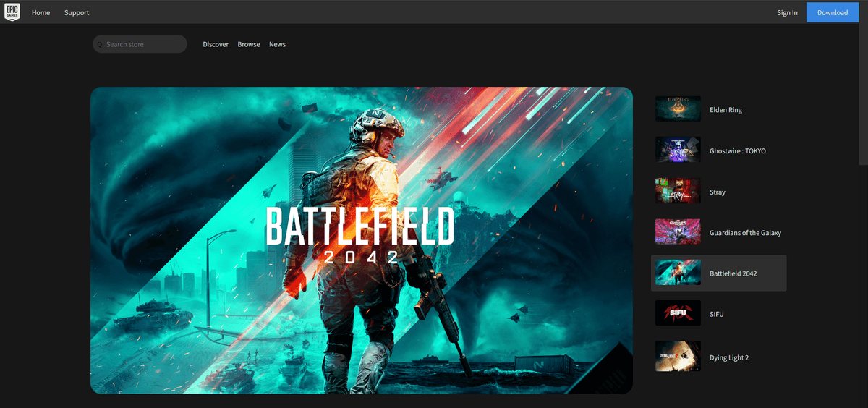Open the Support page

pos(77,12)
